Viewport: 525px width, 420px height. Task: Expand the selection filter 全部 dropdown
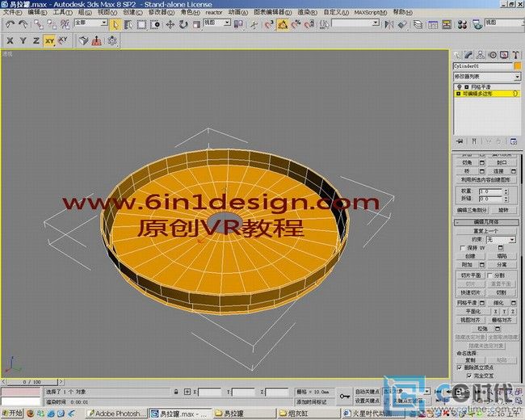click(104, 23)
